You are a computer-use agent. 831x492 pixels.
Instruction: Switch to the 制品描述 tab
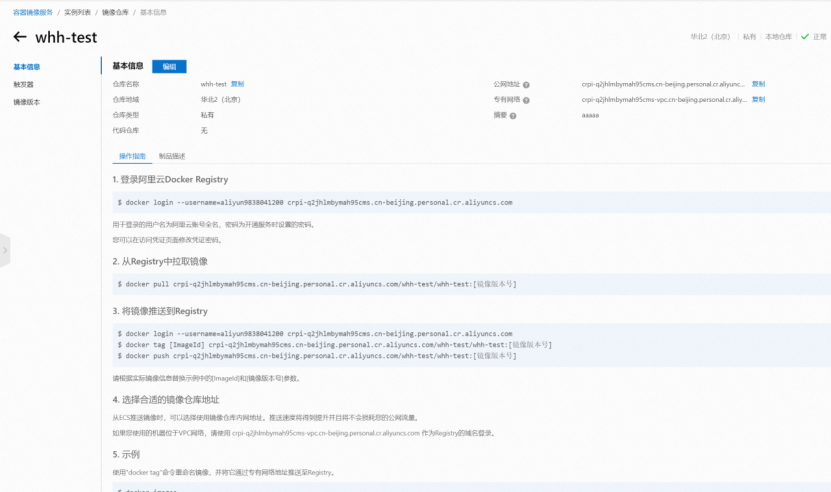click(x=172, y=156)
